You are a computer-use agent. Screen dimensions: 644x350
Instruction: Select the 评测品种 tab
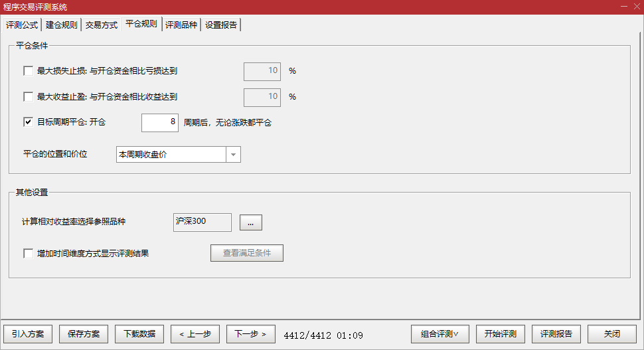[181, 25]
